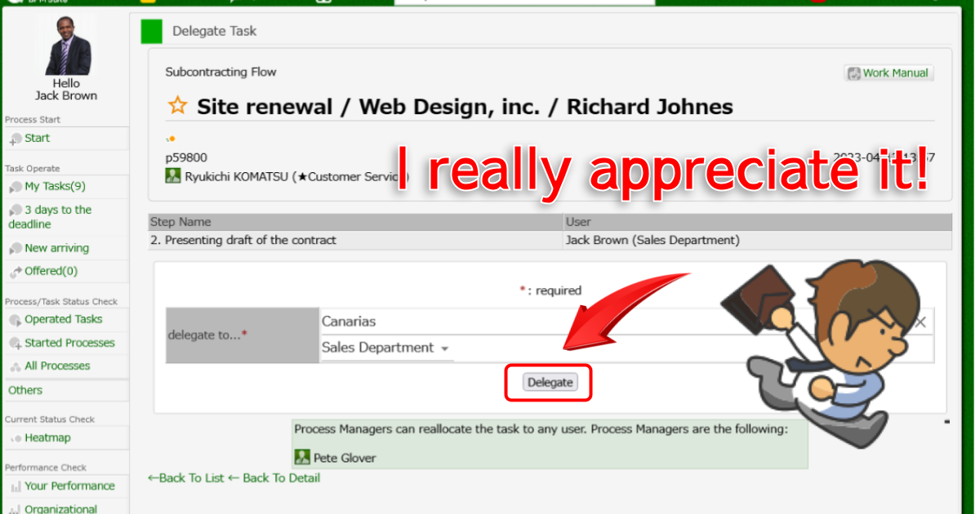Click the Delegate button
This screenshot has width=980, height=514.
(550, 382)
